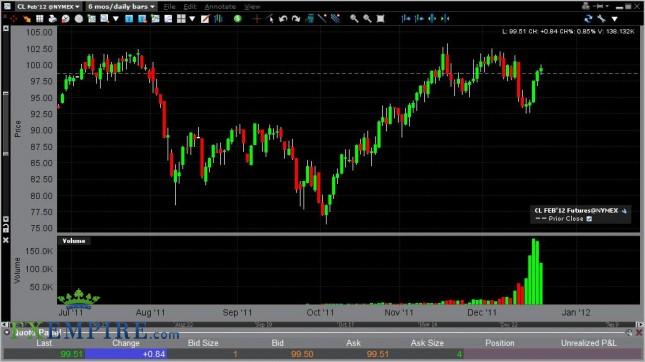Open the small dropdown beside the pin icon
645x362 pixels.
[607, 6]
